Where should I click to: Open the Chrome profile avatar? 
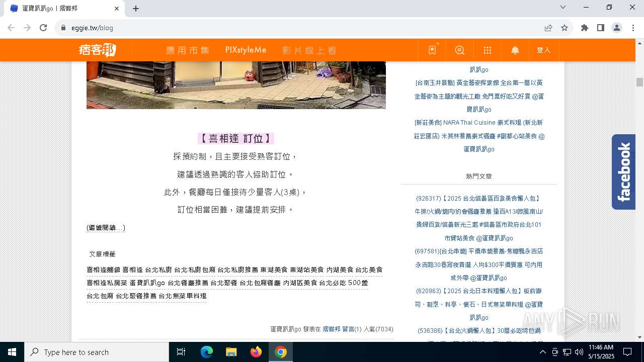click(x=617, y=28)
